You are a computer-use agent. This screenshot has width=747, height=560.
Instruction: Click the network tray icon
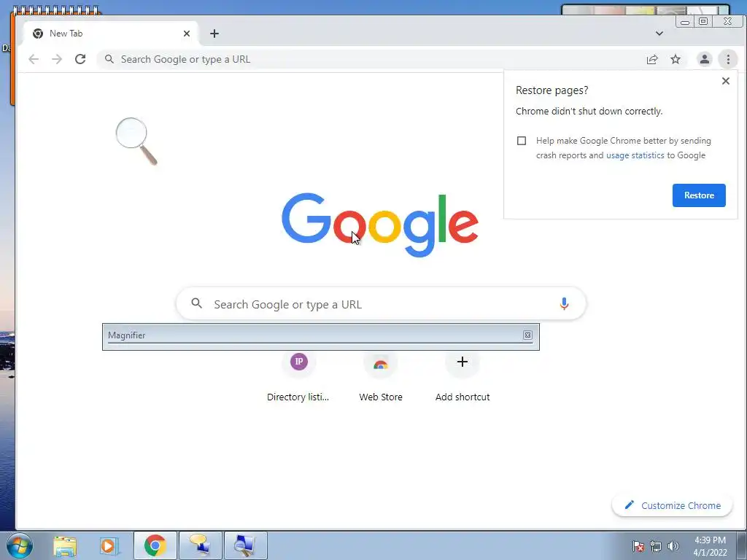(656, 546)
